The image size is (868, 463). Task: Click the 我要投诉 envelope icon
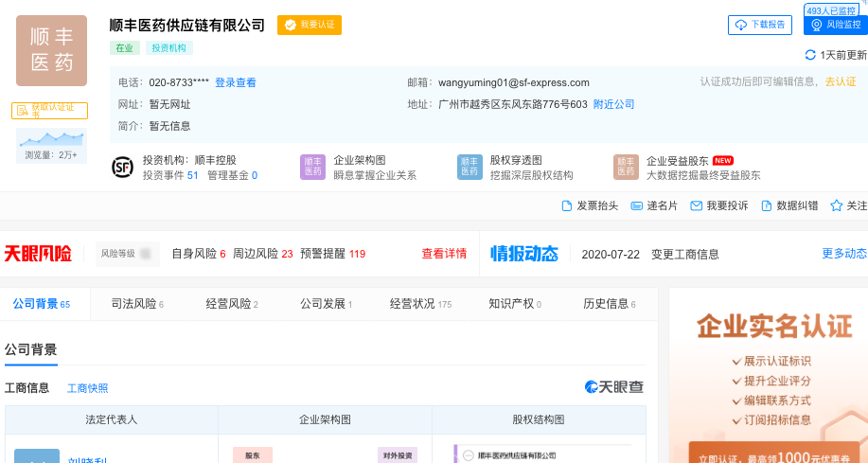tap(697, 206)
